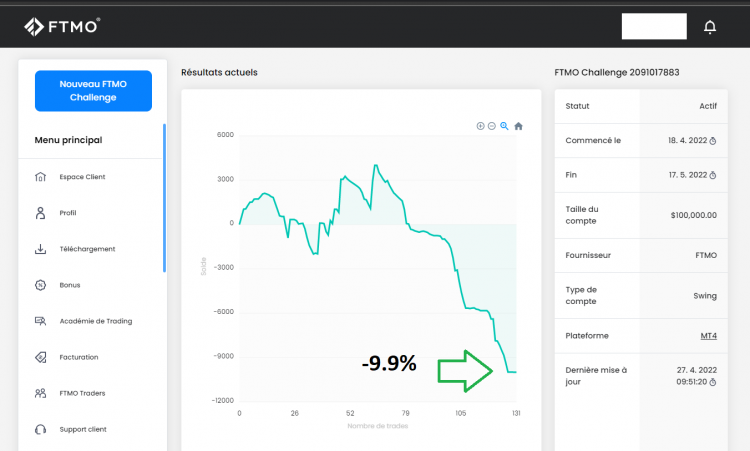This screenshot has width=750, height=451.
Task: Click the Fournisseur FTMO value
Action: click(706, 255)
